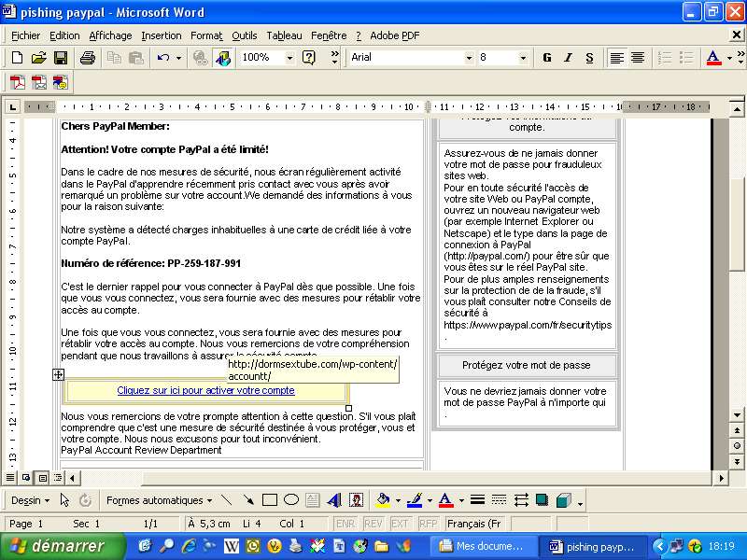Toggle Bold formatting
Screen dimensions: 747x560
(547, 58)
